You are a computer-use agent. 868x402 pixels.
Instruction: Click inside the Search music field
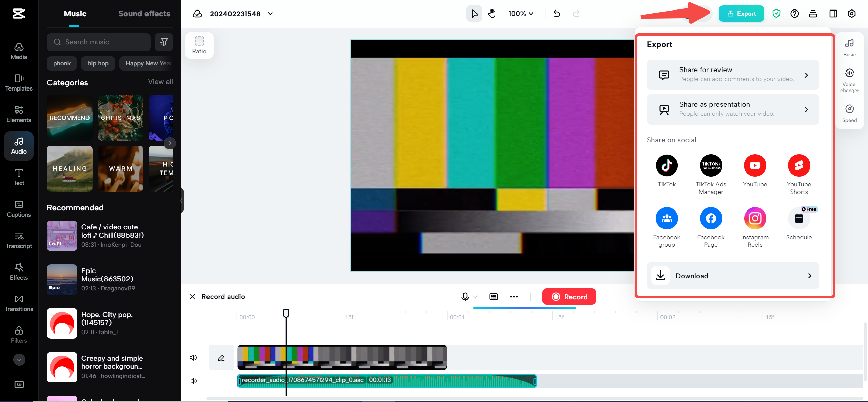(x=98, y=42)
